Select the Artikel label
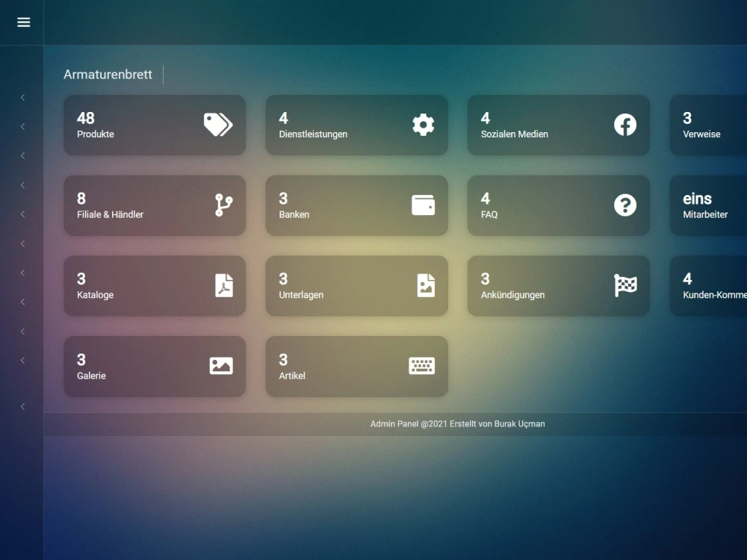Viewport: 747px width, 560px height. click(x=292, y=376)
